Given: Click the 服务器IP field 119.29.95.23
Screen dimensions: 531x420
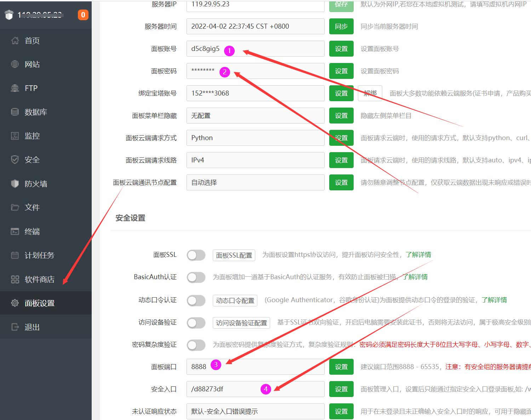Looking at the screenshot, I should 256,6.
